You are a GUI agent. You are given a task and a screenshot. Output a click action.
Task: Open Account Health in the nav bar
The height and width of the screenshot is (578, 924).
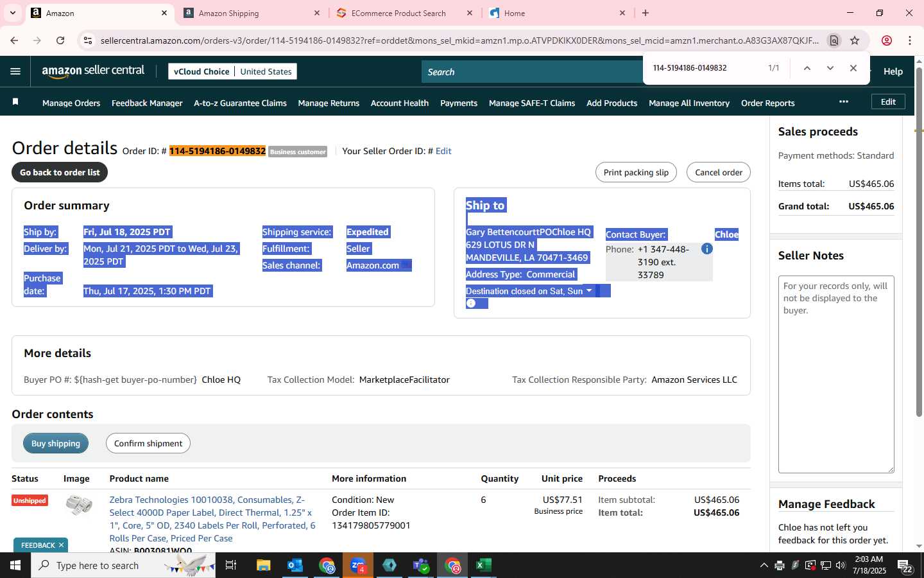coord(400,103)
